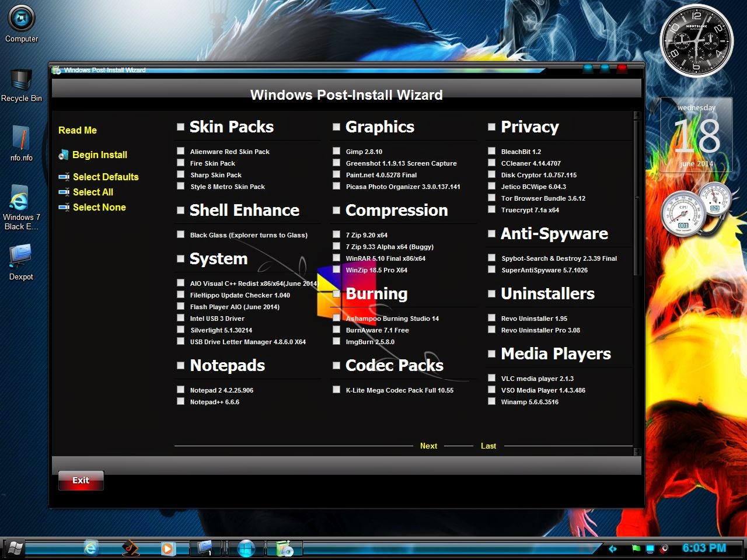Enable ImgBurn 2.5.8.0 checkbox
747x560 pixels.
[337, 341]
